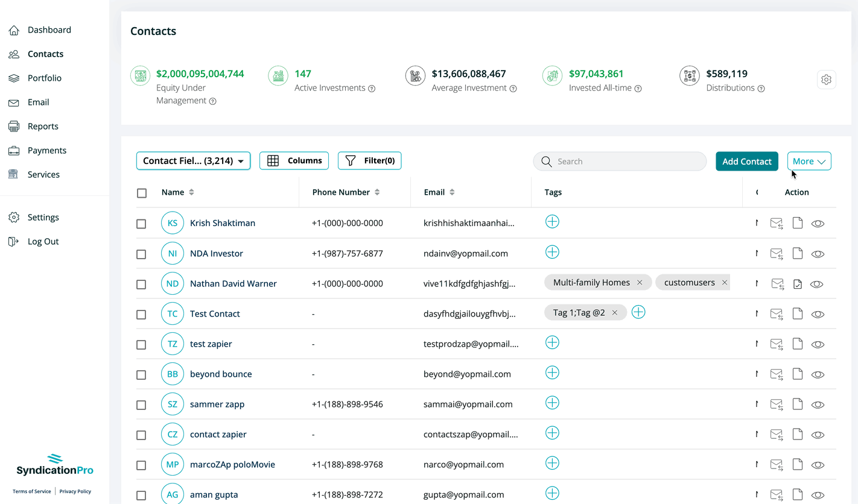The image size is (858, 504).
Task: Open Payments in sidebar
Action: (46, 150)
